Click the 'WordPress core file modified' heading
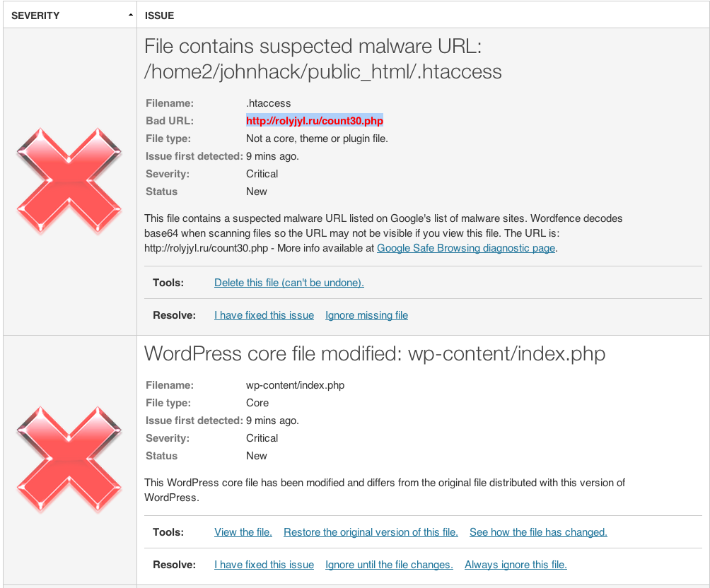710x588 pixels. (375, 353)
